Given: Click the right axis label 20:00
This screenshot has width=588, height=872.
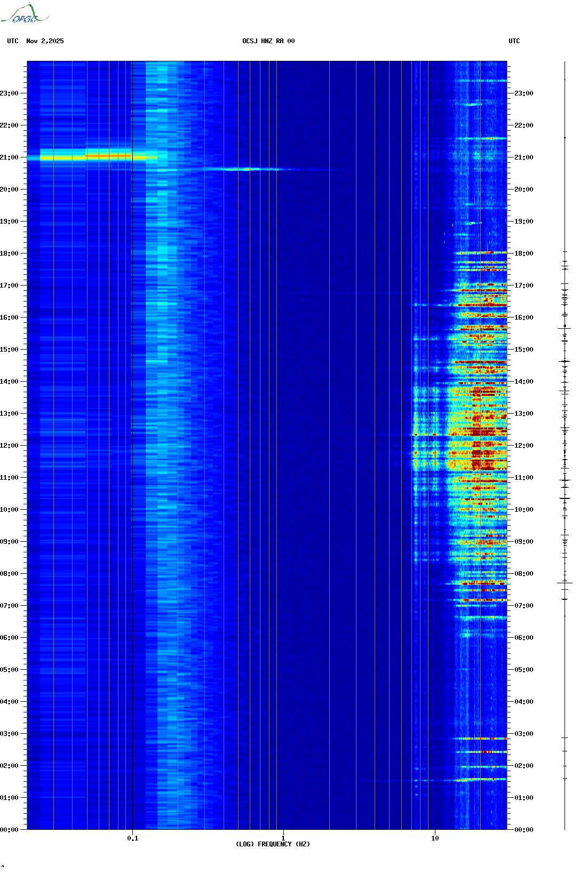Looking at the screenshot, I should point(523,189).
